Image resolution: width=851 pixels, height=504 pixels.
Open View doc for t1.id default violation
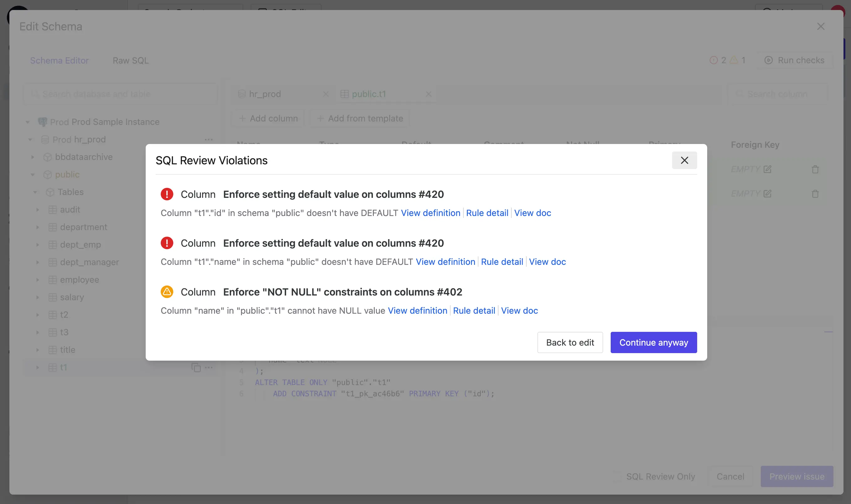tap(533, 213)
